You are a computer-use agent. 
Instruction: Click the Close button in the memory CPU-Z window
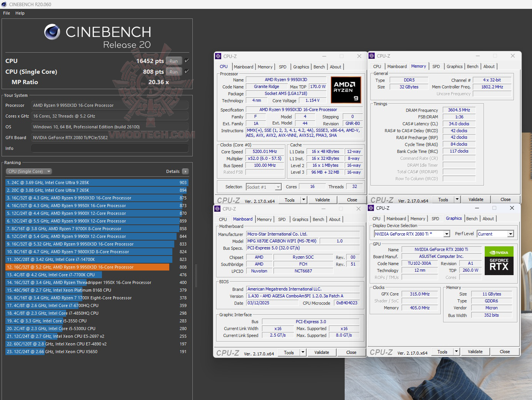click(x=505, y=199)
